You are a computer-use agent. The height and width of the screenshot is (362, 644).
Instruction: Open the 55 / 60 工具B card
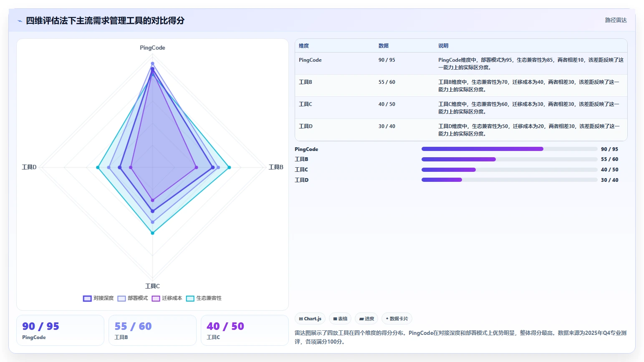[x=152, y=330]
